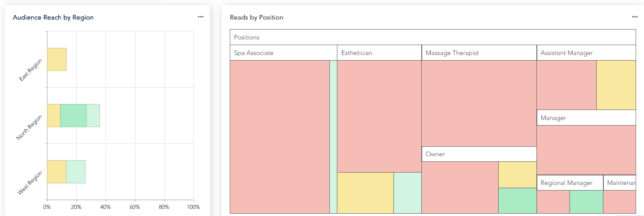Image resolution: width=644 pixels, height=216 pixels.
Task: Click the Manager treemap header
Action: (x=586, y=118)
